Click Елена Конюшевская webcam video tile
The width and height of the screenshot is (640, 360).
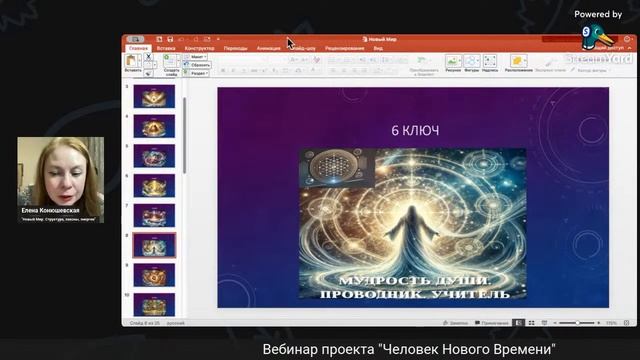[x=60, y=180]
